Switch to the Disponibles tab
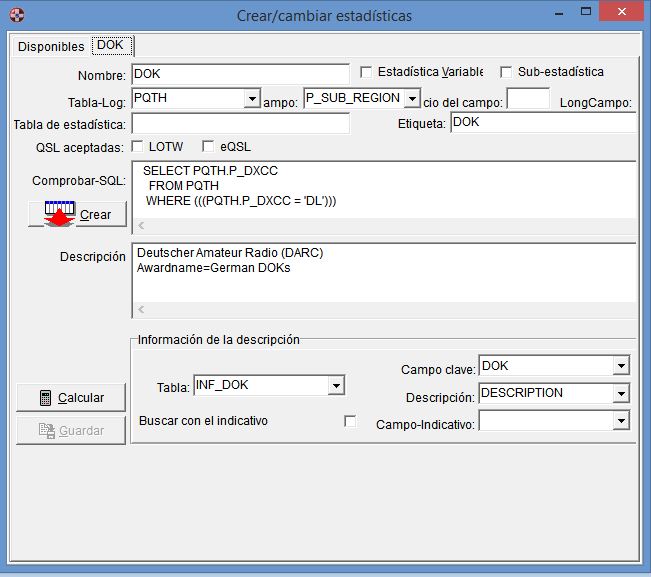Screen dimensions: 651x577 (51, 47)
